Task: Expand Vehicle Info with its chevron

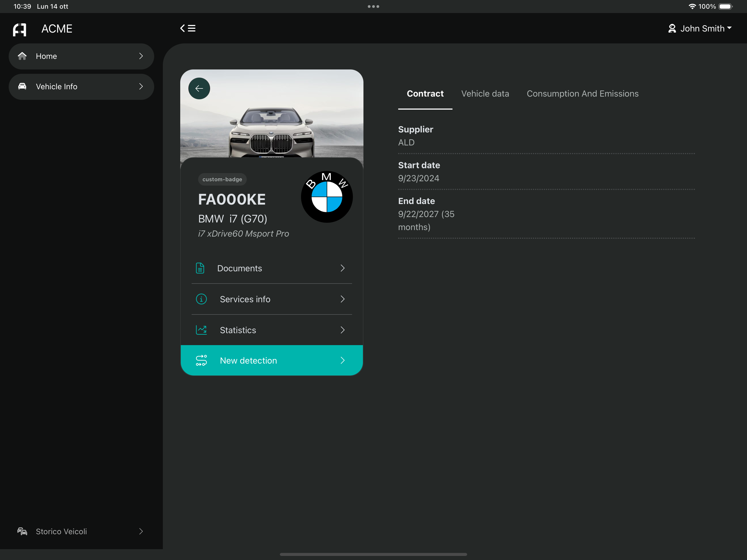Action: [x=141, y=86]
